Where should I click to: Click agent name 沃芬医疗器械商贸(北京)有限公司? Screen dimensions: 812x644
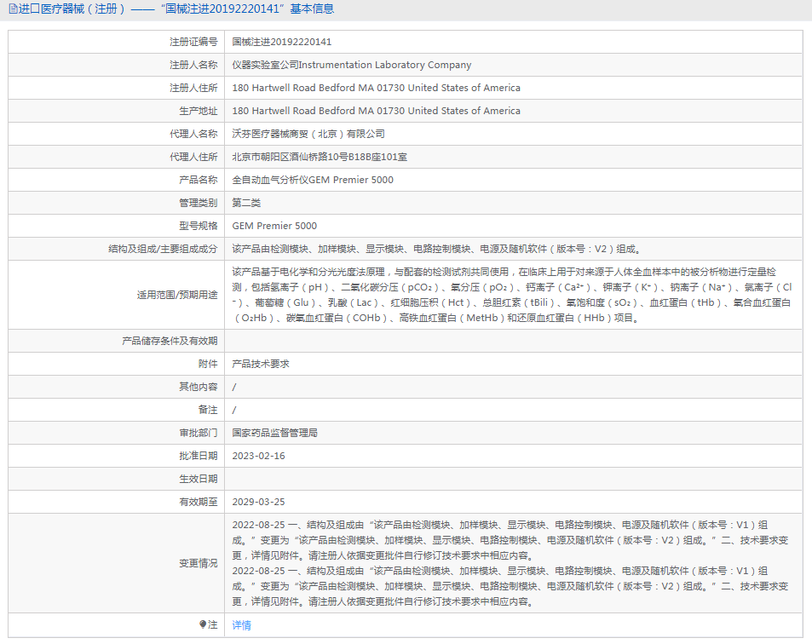click(x=308, y=134)
